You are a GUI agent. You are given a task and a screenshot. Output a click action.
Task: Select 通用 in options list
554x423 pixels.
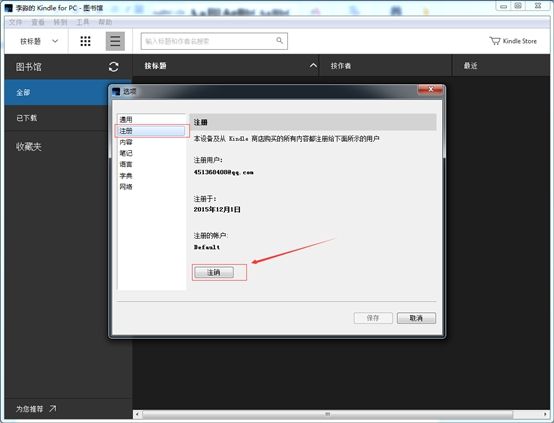click(152, 119)
